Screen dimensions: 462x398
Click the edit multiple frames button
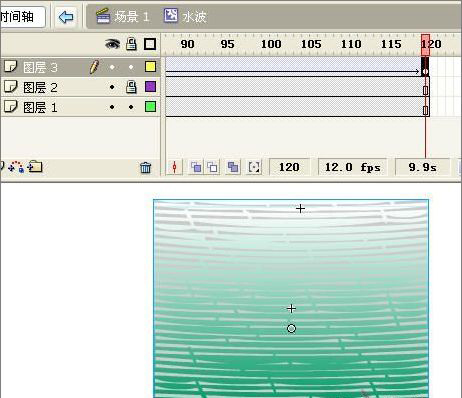pyautogui.click(x=233, y=167)
